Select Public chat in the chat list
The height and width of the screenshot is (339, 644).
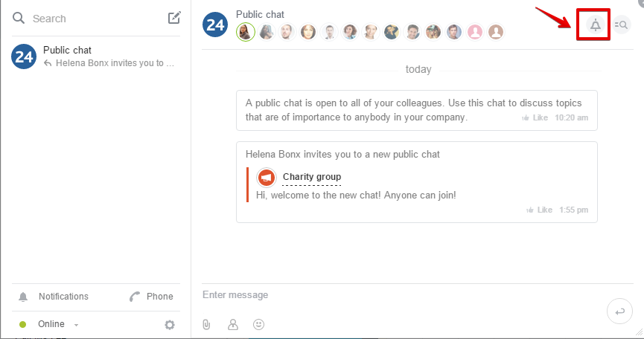click(96, 56)
